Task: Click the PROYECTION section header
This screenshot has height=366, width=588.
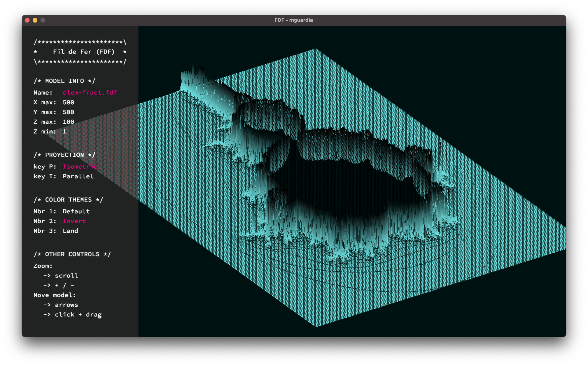Action: [64, 155]
